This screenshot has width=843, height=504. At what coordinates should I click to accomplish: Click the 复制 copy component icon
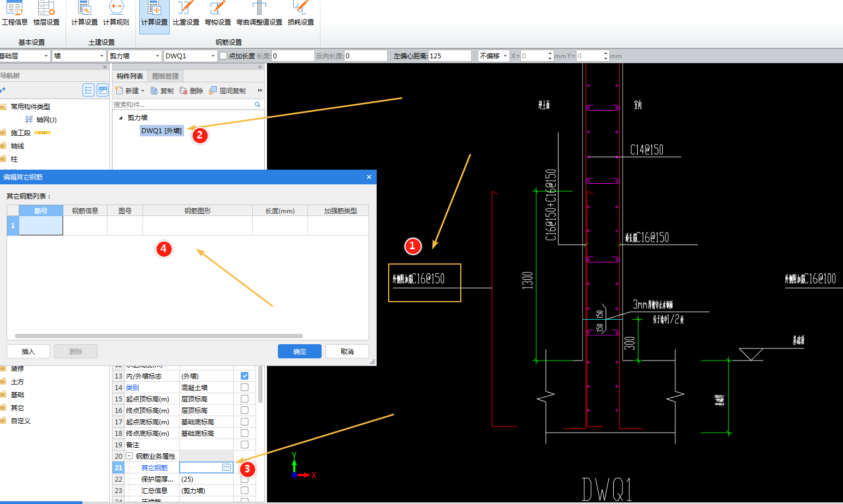154,91
